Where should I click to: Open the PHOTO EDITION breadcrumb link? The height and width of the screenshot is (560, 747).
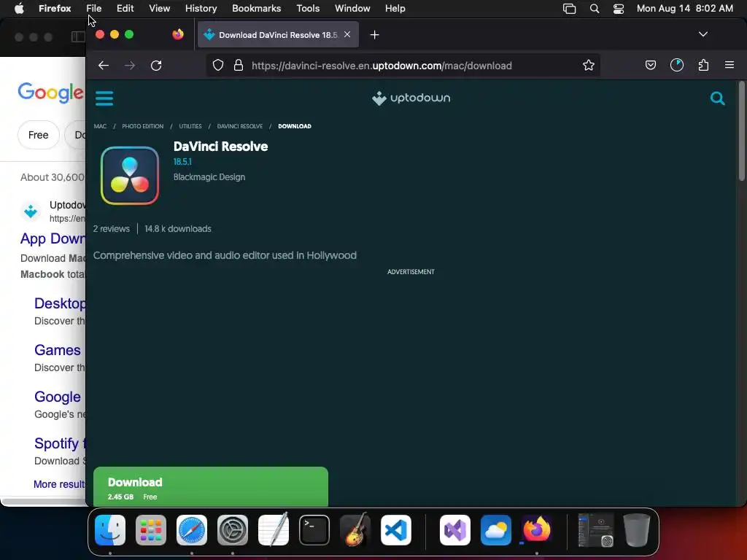click(x=142, y=126)
